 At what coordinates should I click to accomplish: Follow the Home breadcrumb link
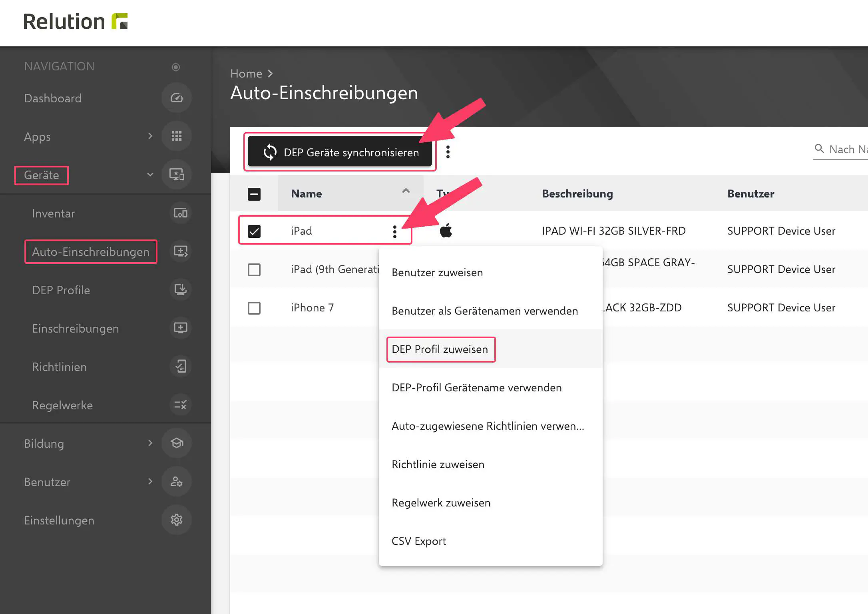[246, 74]
